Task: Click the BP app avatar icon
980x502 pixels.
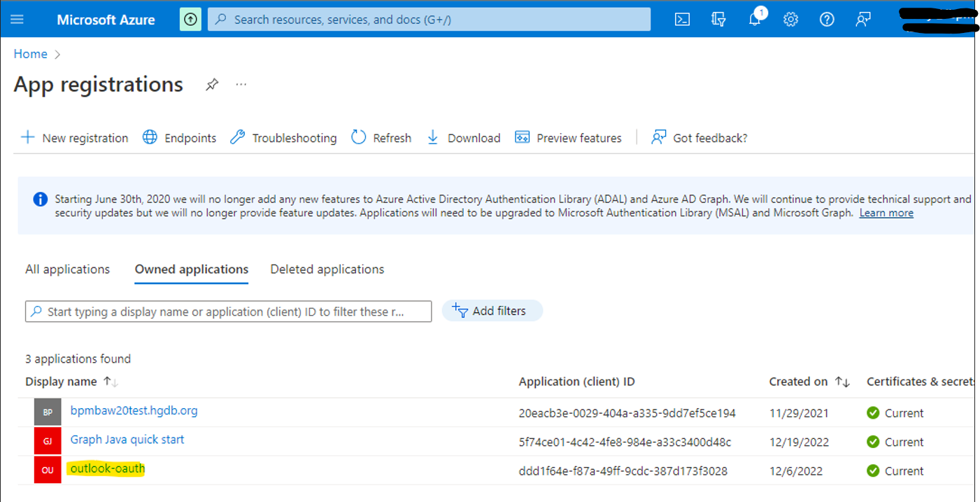Action: click(x=48, y=412)
